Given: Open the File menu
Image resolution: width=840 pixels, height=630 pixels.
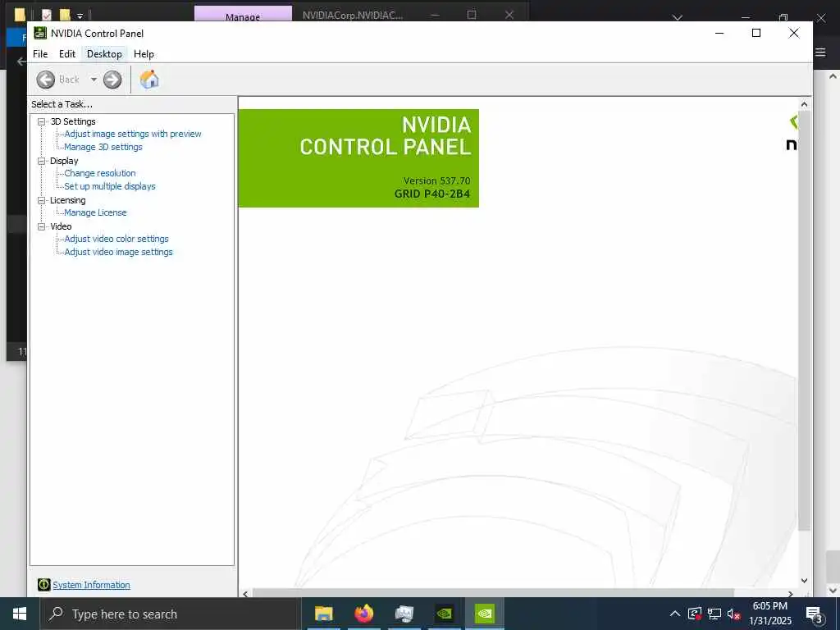Looking at the screenshot, I should pyautogui.click(x=40, y=54).
